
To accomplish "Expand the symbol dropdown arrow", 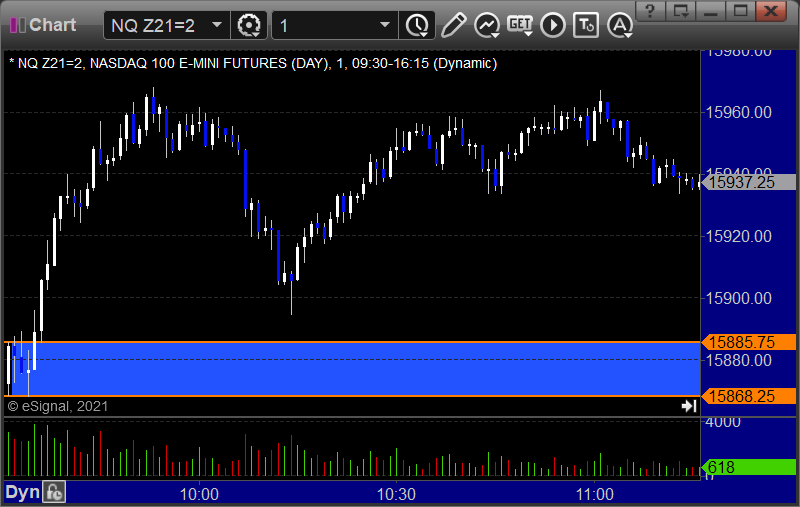I will [217, 25].
